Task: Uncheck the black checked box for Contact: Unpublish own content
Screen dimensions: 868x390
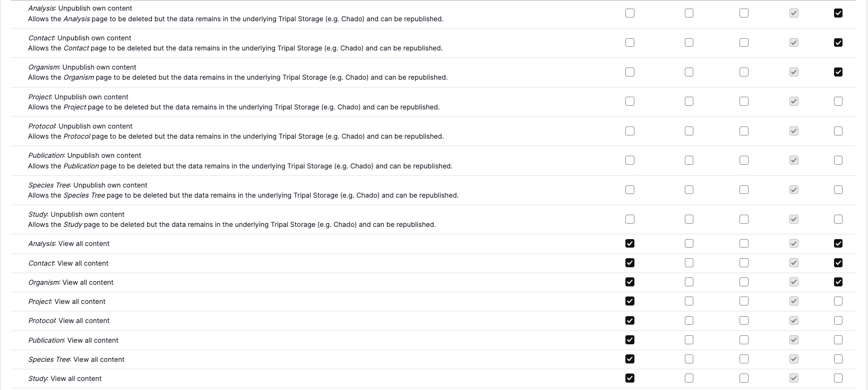Action: [838, 43]
